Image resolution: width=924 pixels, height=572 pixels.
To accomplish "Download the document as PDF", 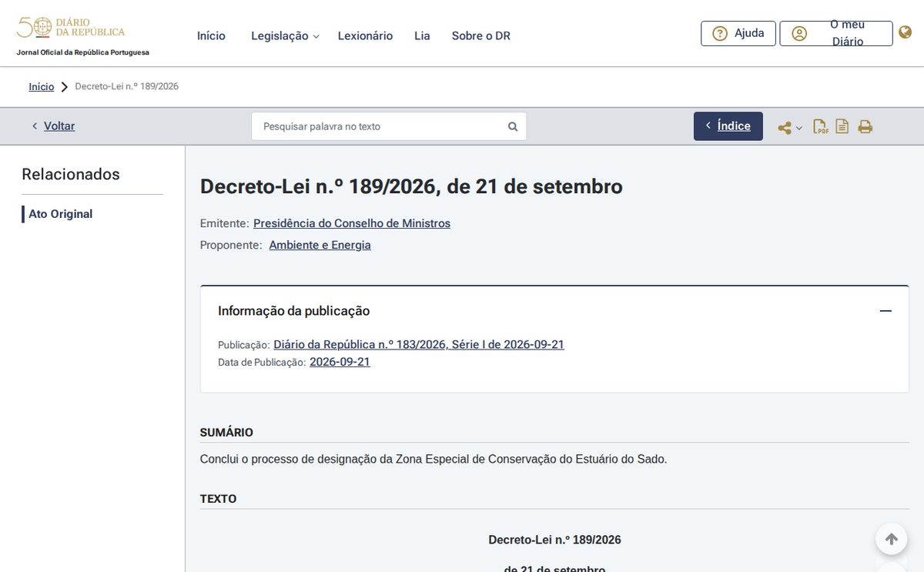I will 821,126.
